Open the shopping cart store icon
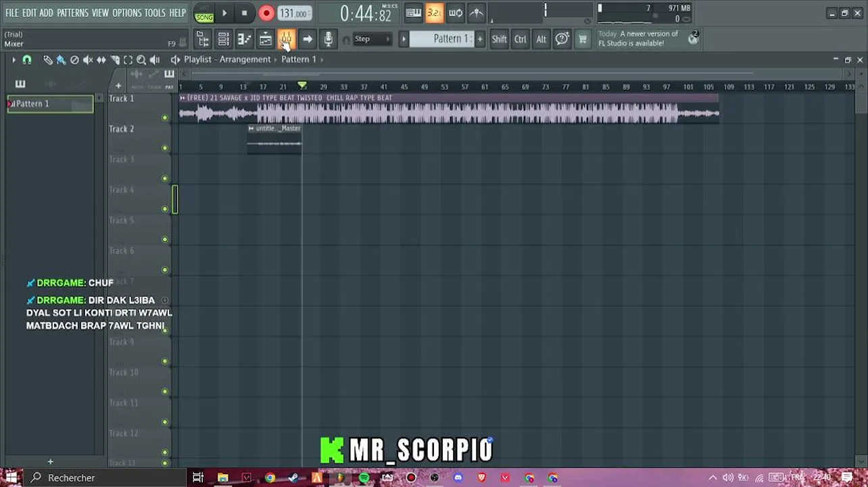Screen dimensions: 868x487 click(582, 39)
